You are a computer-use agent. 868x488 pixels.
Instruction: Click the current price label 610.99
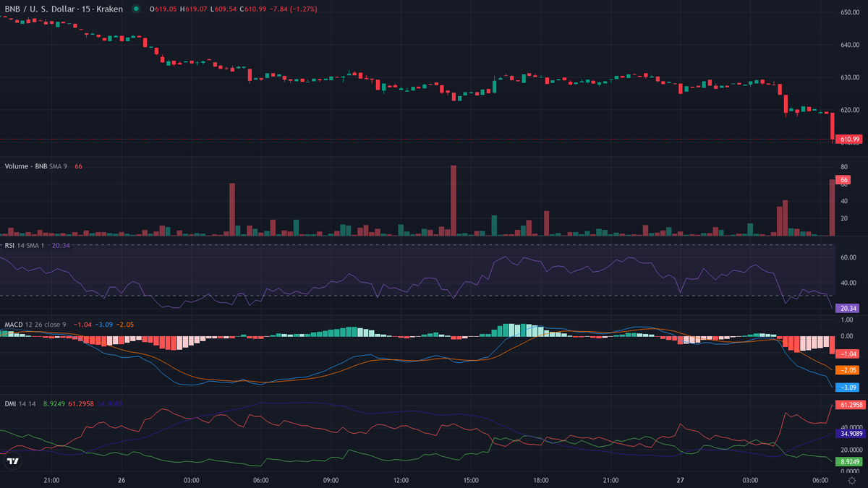tap(849, 139)
